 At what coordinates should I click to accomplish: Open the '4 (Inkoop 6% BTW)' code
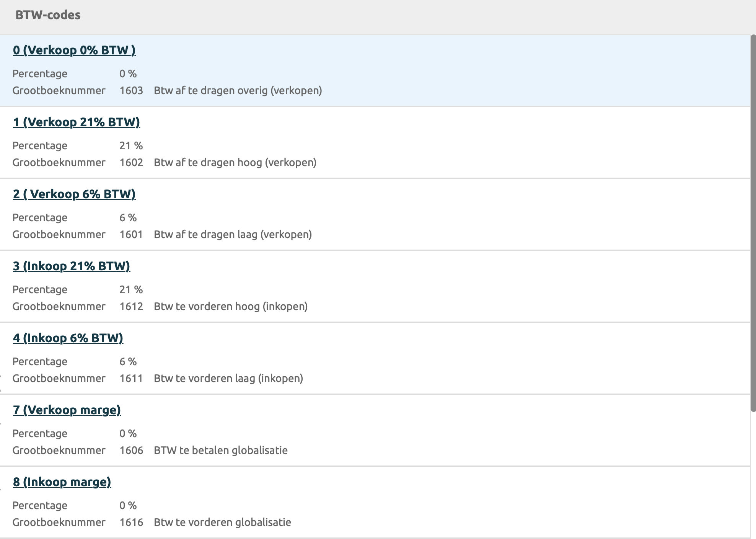pyautogui.click(x=68, y=338)
